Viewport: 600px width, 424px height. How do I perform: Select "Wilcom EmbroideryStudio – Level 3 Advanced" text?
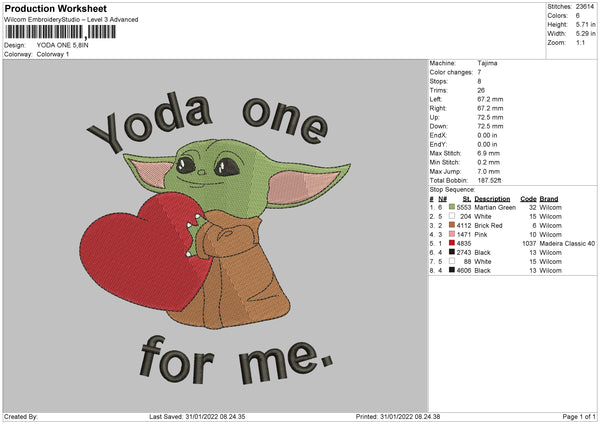[71, 20]
